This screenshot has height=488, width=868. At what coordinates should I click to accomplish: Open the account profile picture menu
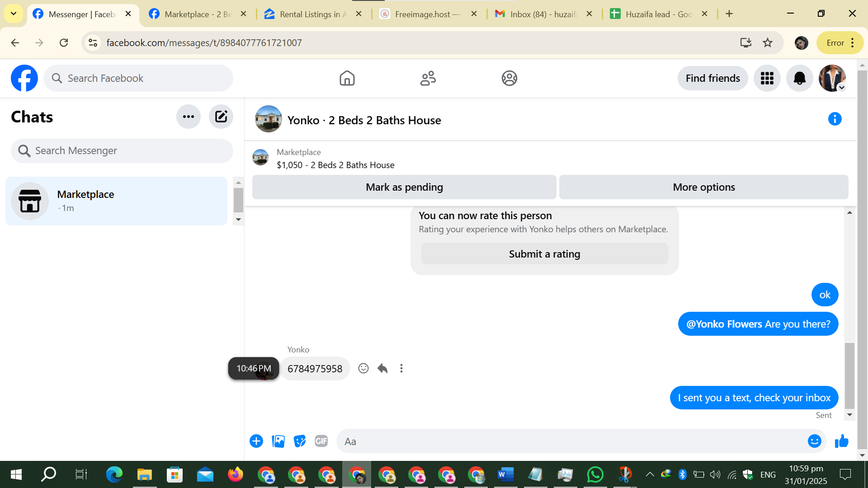[x=832, y=78]
